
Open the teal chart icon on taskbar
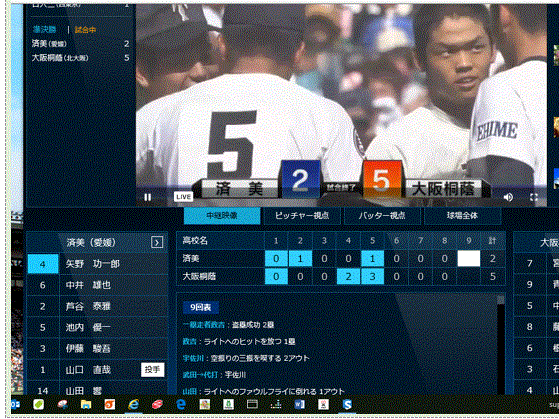click(x=276, y=404)
